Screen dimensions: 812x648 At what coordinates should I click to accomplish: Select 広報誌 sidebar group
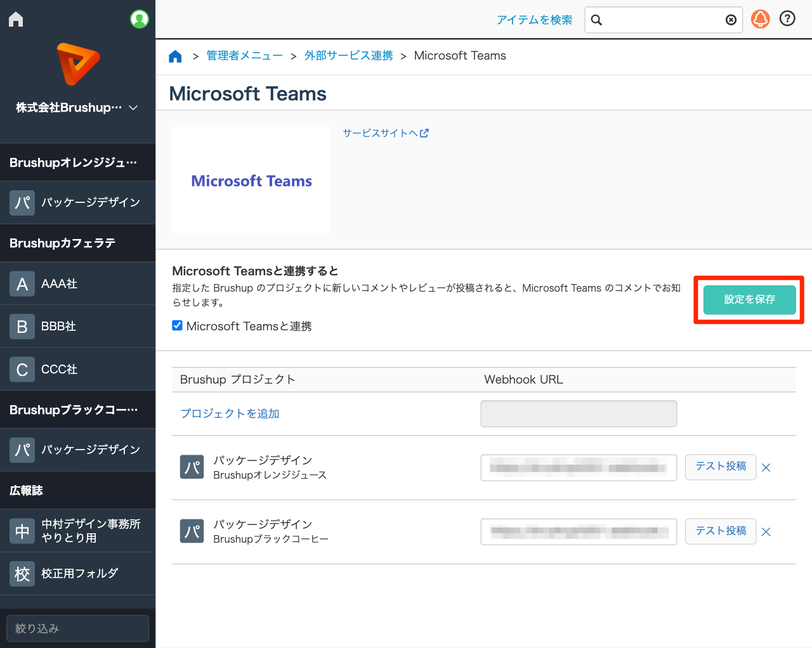point(77,490)
